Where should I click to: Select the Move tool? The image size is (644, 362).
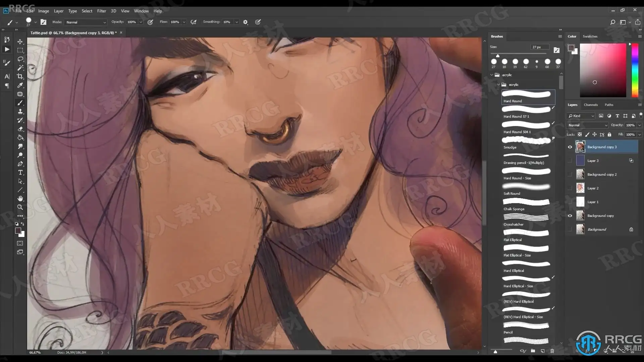(x=20, y=42)
